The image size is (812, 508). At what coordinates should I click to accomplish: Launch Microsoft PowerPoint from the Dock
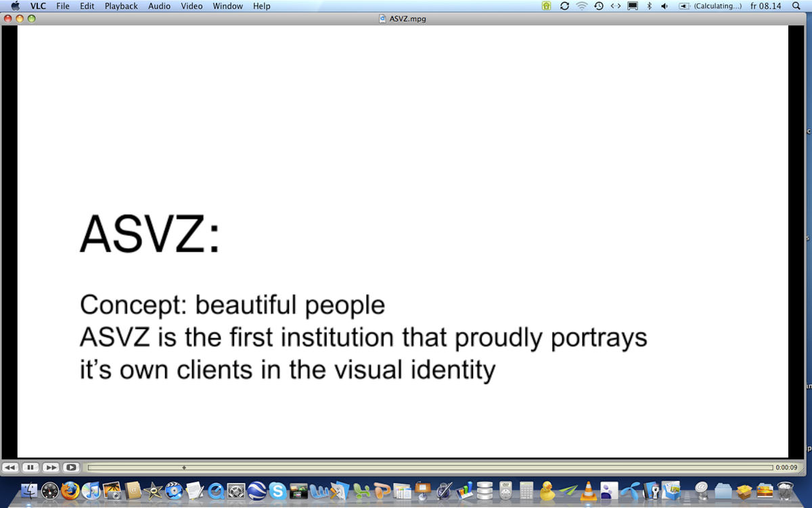[x=382, y=490]
